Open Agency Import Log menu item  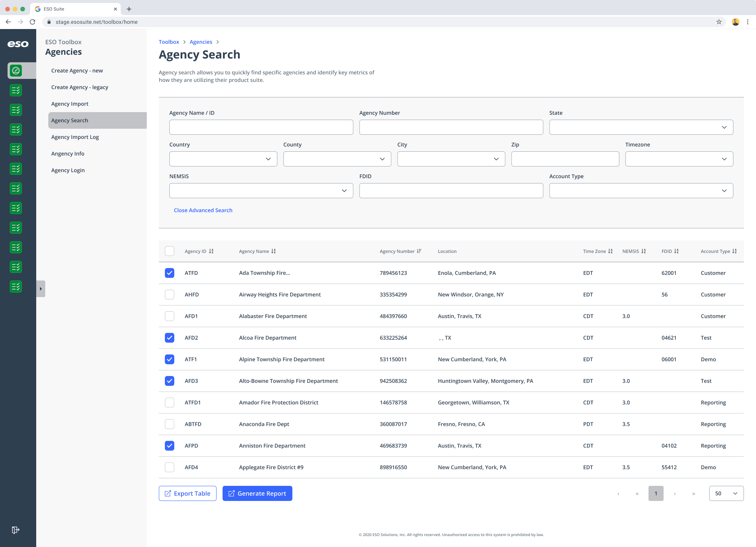[x=75, y=137]
